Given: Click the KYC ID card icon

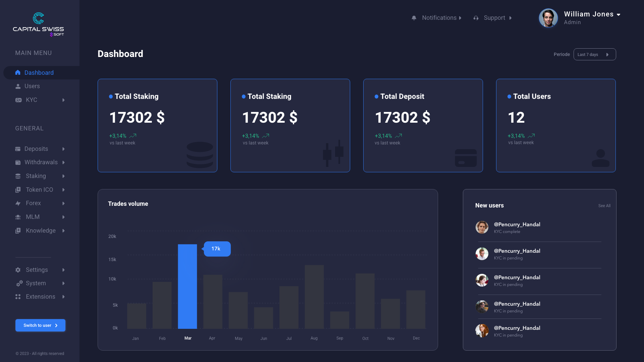Looking at the screenshot, I should click(18, 100).
